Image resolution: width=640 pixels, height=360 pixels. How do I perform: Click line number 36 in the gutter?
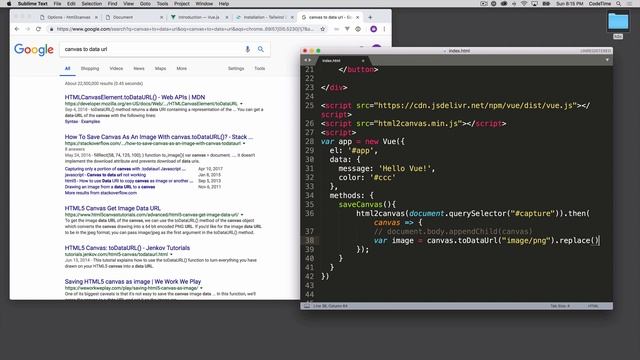pyautogui.click(x=309, y=213)
